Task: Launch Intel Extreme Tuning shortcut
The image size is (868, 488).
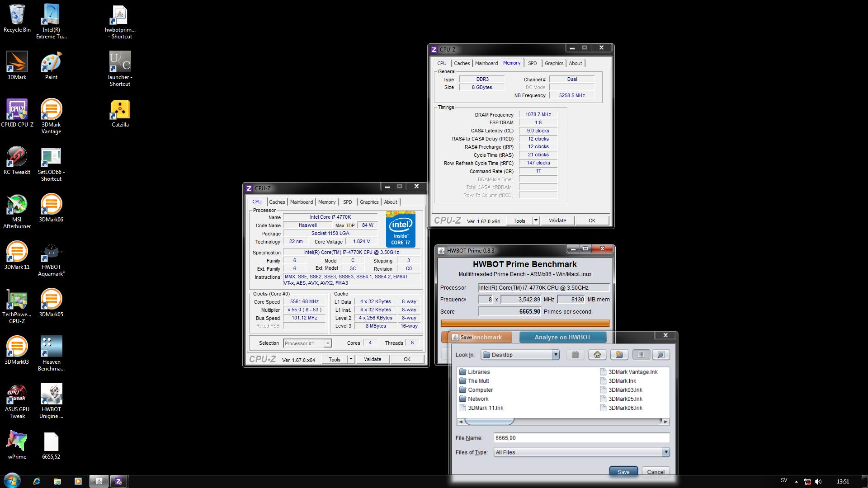Action: [51, 21]
